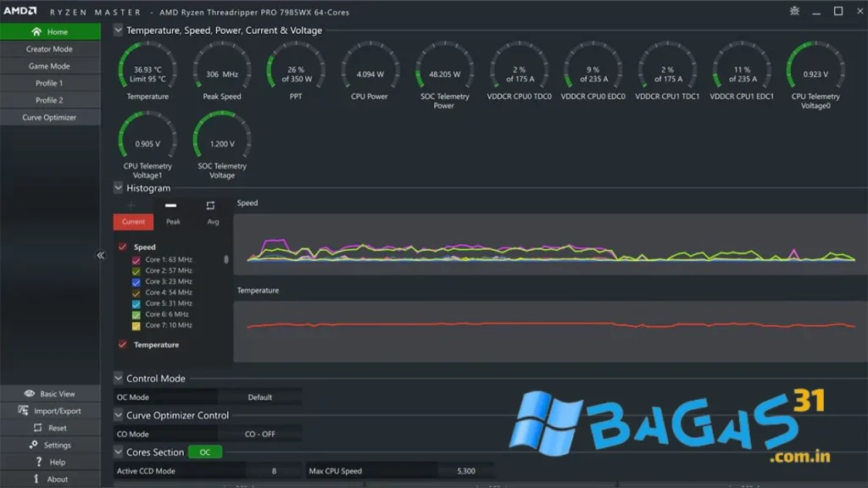
Task: Collapse Curve Optimizer Control section chevron
Action: tap(118, 414)
